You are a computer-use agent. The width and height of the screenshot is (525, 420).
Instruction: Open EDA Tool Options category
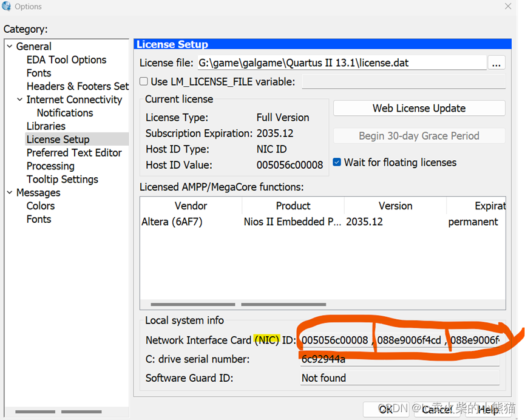click(x=66, y=59)
